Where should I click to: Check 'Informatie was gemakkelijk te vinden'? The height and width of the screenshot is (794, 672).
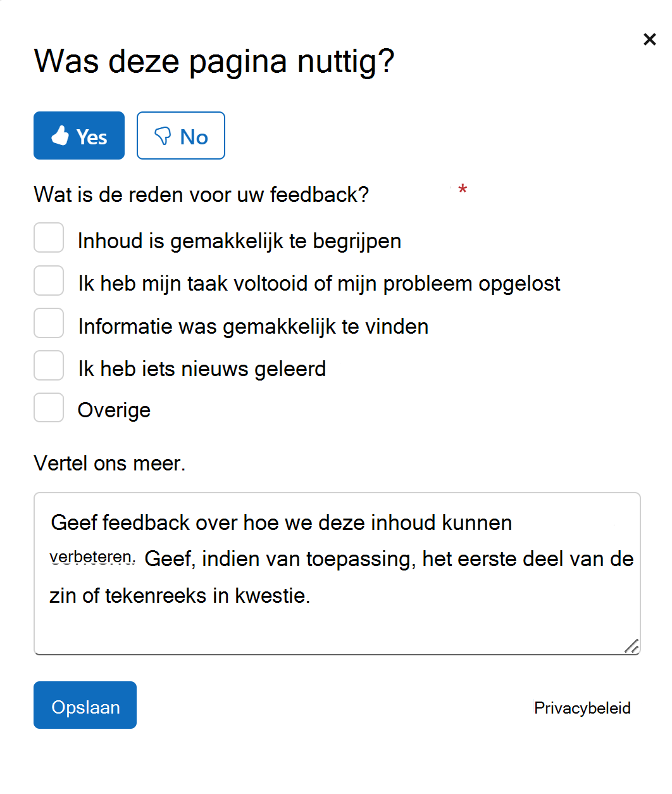click(x=48, y=322)
